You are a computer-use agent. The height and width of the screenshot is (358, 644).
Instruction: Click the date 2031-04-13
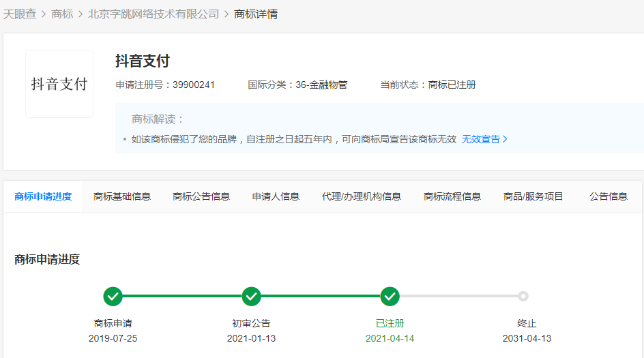pyautogui.click(x=527, y=338)
